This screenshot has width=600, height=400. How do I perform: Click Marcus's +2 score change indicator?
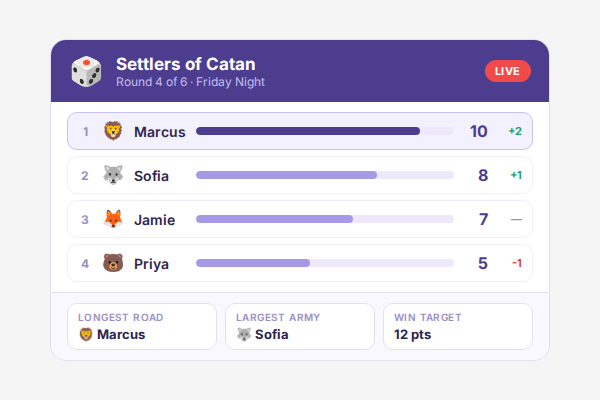click(515, 131)
